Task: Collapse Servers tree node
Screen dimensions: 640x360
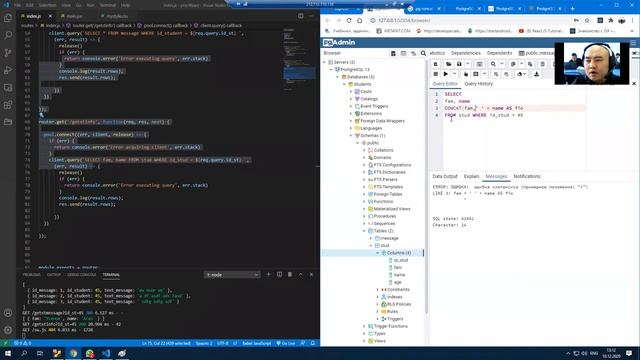Action: (324, 62)
